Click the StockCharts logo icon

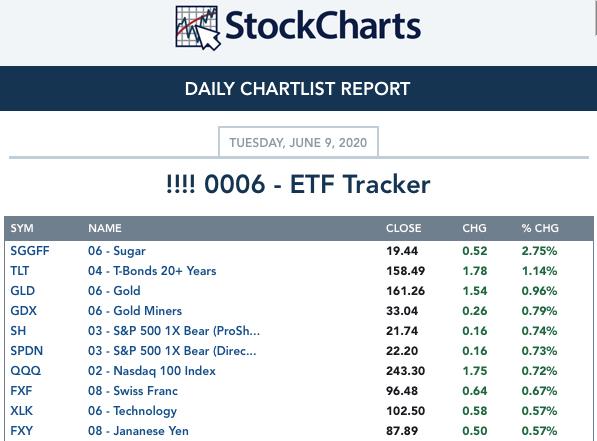[x=198, y=28]
